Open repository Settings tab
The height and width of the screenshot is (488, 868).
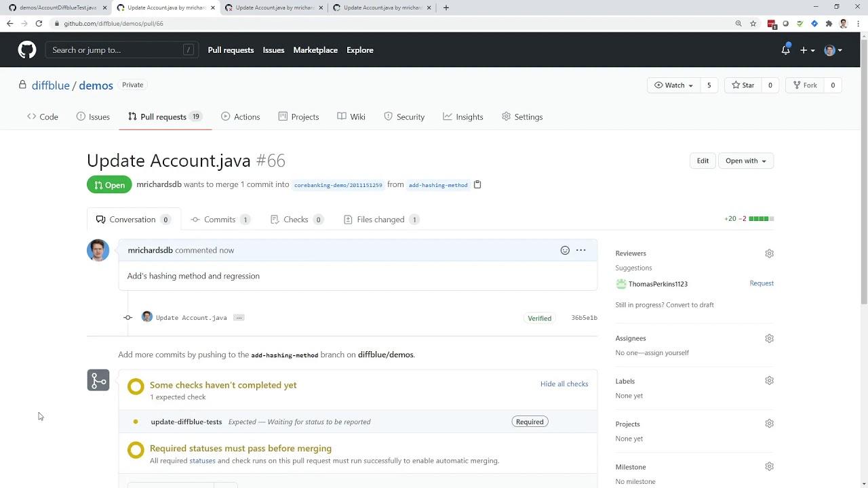click(522, 117)
